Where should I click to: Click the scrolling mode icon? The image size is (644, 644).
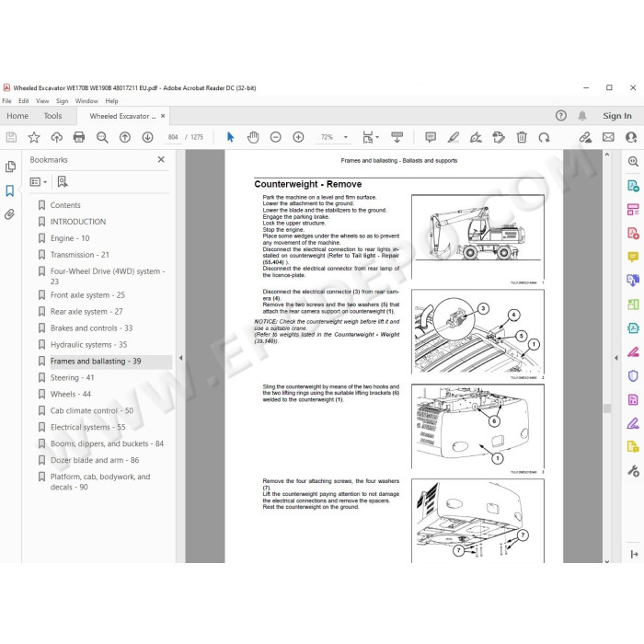point(397,137)
